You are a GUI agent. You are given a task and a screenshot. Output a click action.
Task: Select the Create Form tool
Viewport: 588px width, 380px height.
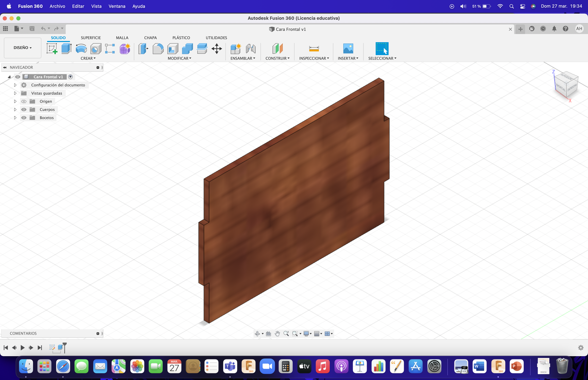125,48
